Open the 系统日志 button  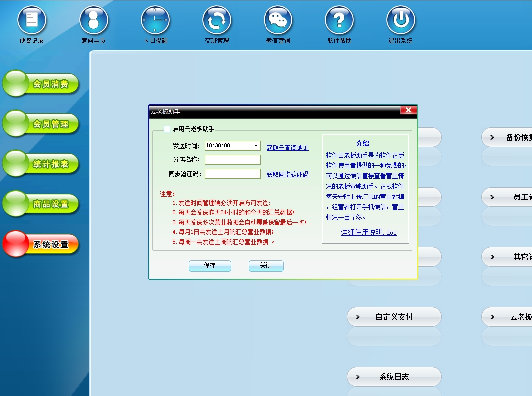(x=394, y=377)
